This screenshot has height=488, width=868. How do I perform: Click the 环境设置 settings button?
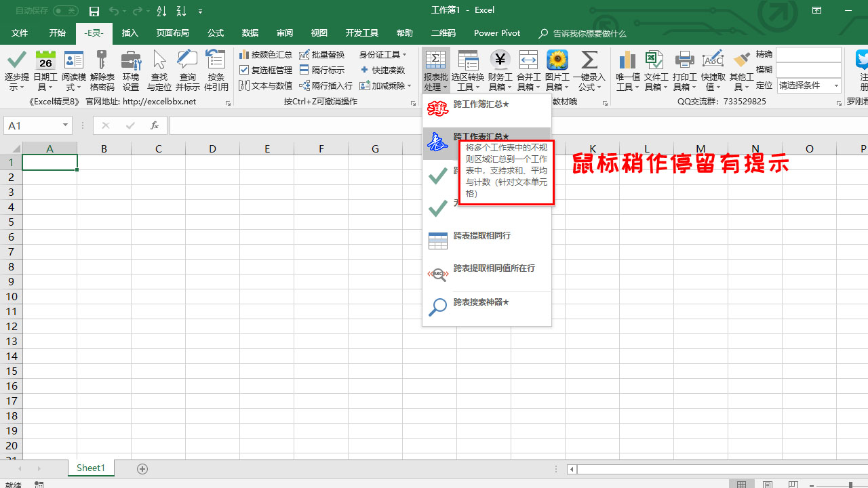tap(131, 71)
